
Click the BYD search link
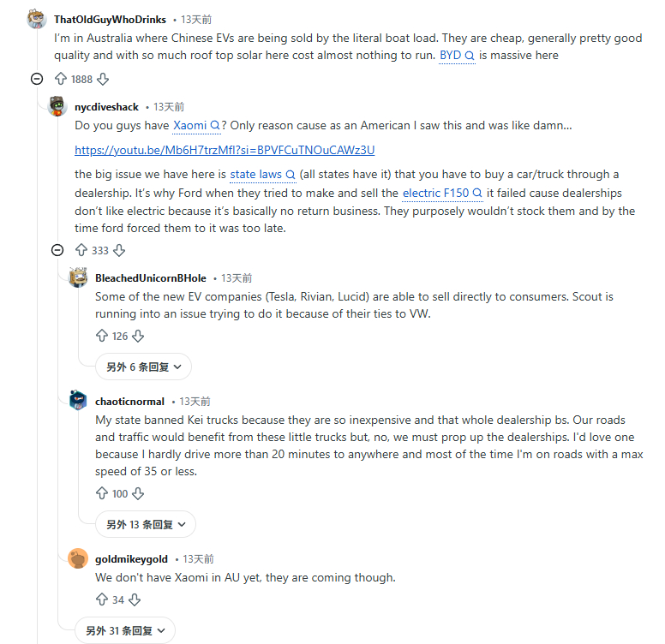coord(457,56)
